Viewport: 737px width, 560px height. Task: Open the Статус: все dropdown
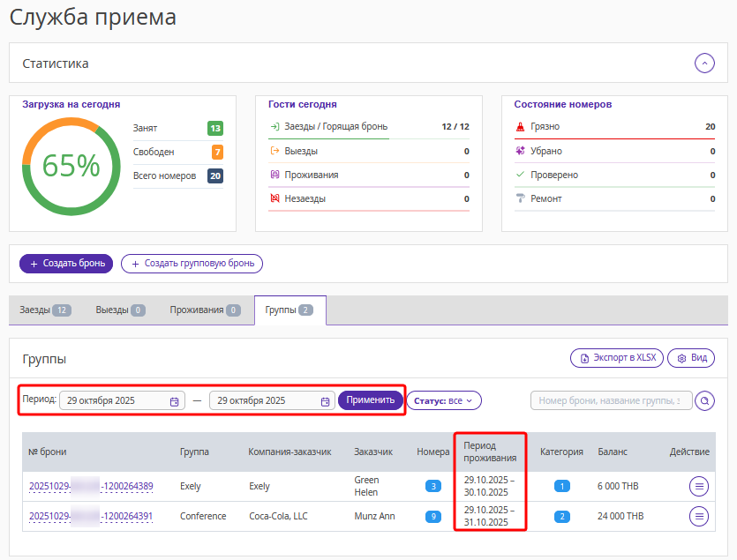pos(444,400)
